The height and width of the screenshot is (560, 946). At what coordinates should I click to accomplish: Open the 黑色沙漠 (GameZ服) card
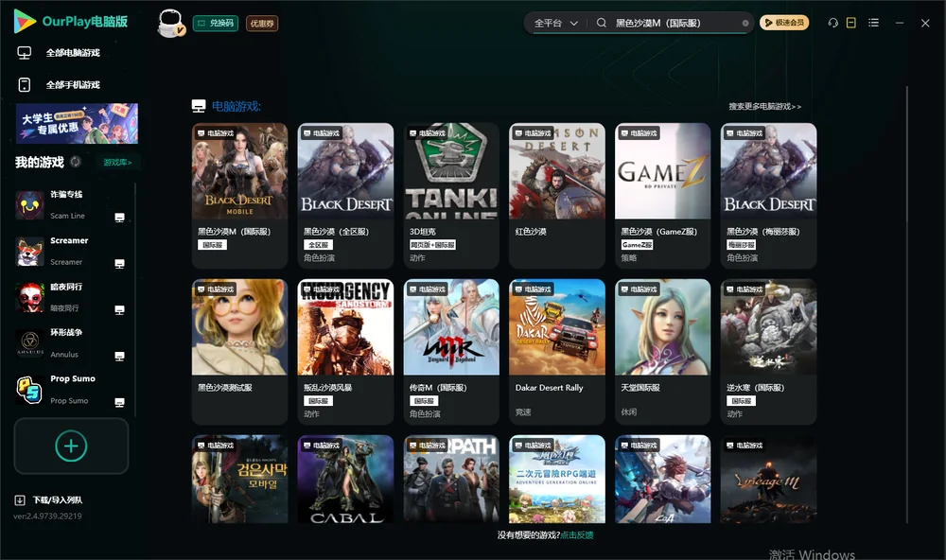pos(662,196)
